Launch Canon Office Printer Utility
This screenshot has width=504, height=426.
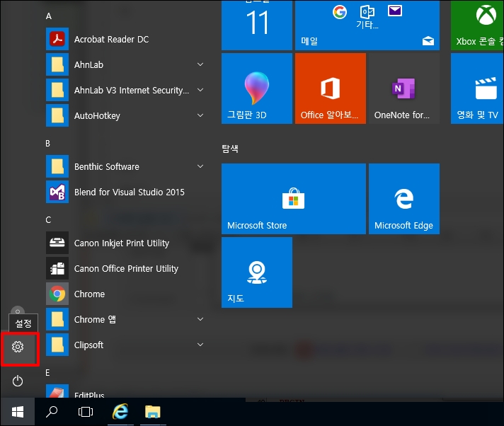pos(125,269)
